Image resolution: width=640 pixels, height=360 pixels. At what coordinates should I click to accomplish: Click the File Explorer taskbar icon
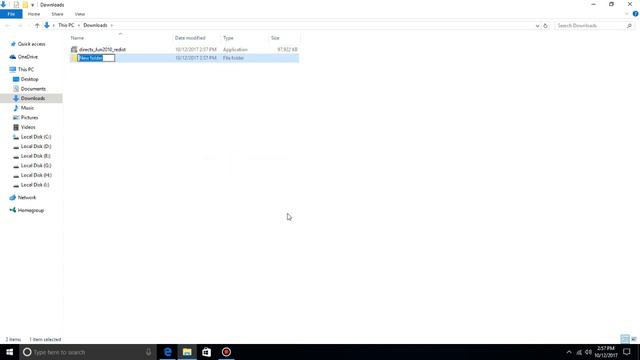187,352
